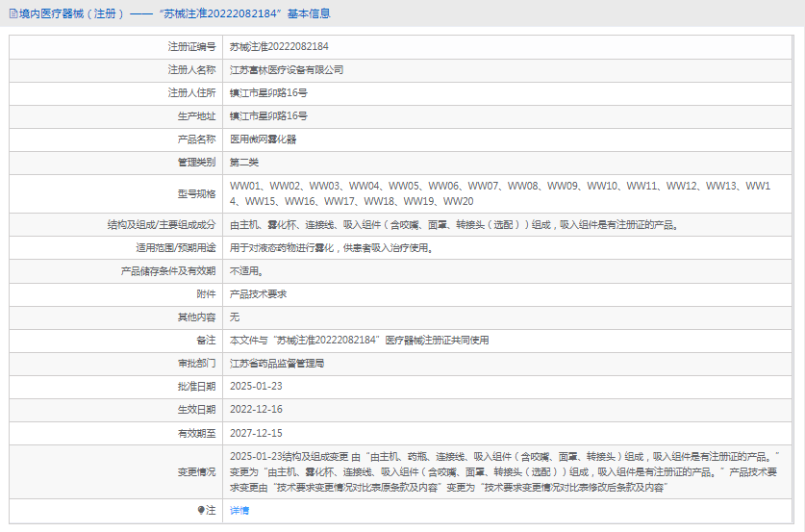Click the 其他内容 value 无
The image size is (805, 532).
(x=235, y=317)
